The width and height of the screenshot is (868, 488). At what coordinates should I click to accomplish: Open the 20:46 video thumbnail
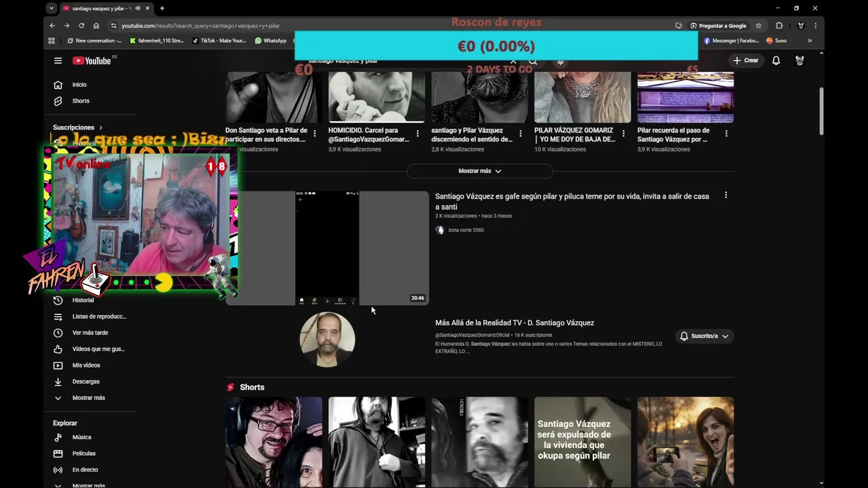click(328, 248)
